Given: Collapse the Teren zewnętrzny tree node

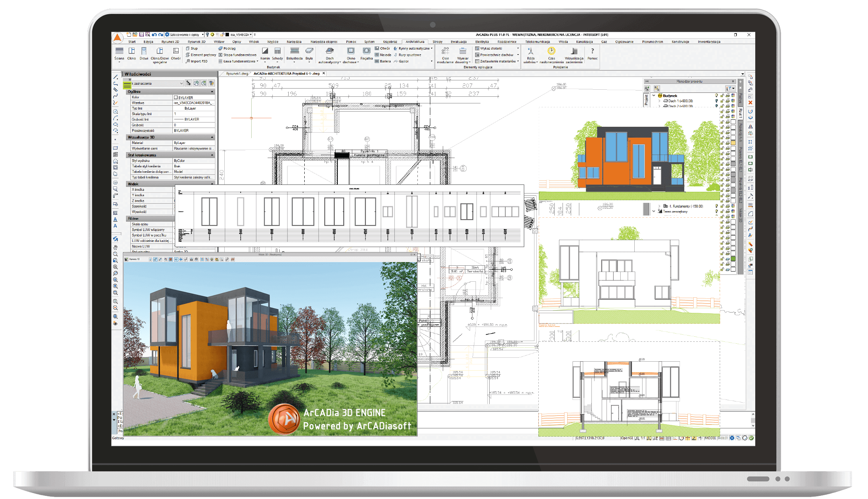Looking at the screenshot, I should click(x=654, y=211).
